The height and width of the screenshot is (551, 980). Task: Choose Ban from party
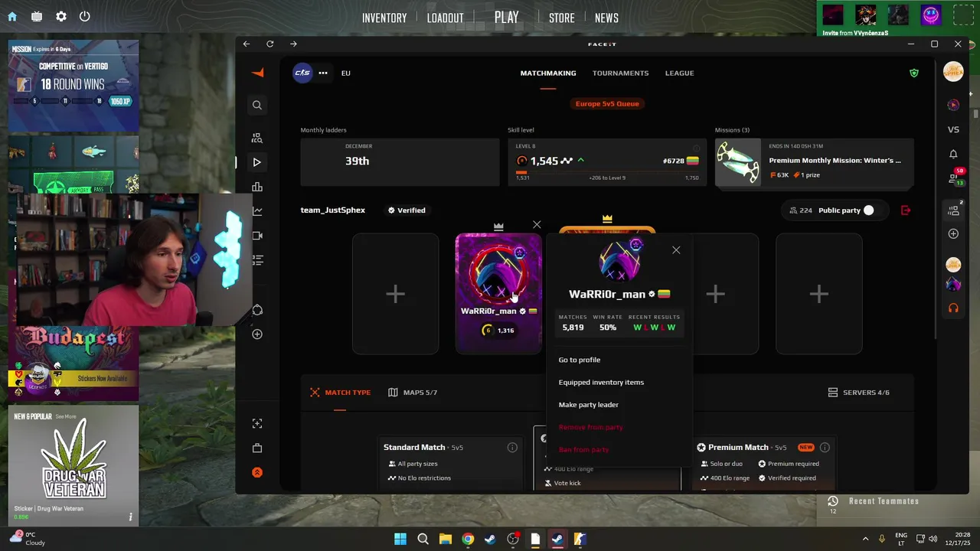583,449
